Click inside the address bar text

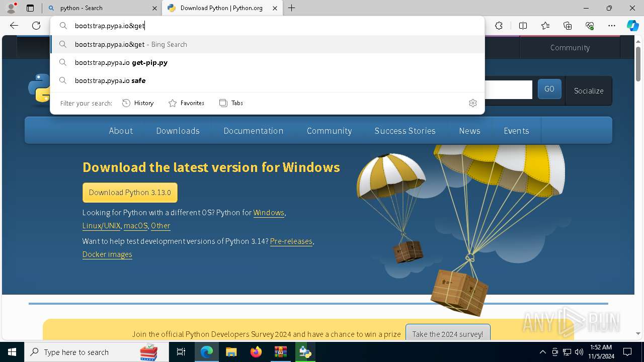[x=110, y=26]
